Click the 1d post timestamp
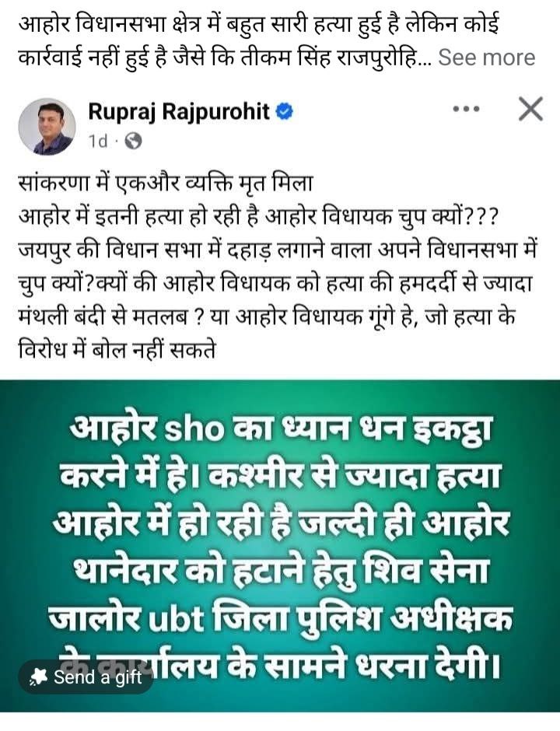Viewport: 560px width, 731px height. (x=98, y=141)
